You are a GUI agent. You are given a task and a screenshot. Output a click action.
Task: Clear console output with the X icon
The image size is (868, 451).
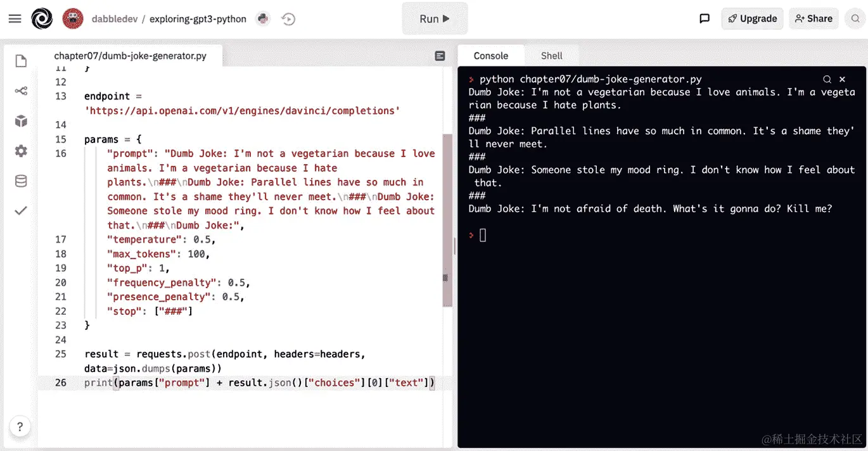(842, 79)
